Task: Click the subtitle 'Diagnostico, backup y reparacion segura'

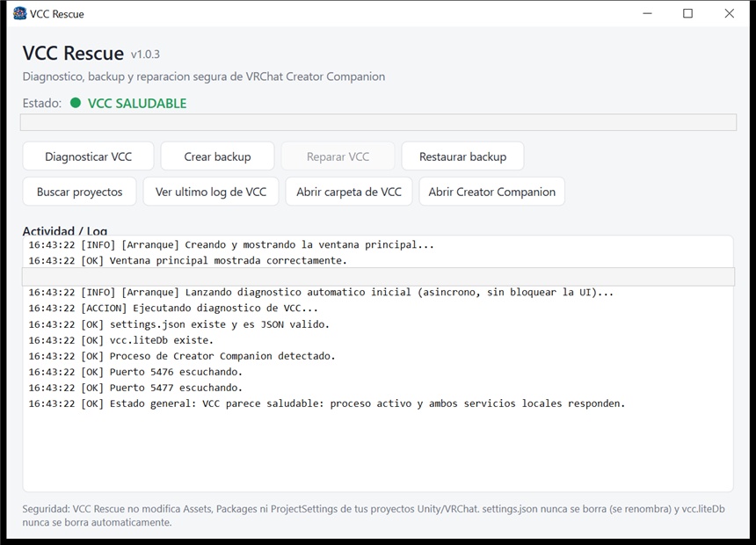Action: pos(203,76)
